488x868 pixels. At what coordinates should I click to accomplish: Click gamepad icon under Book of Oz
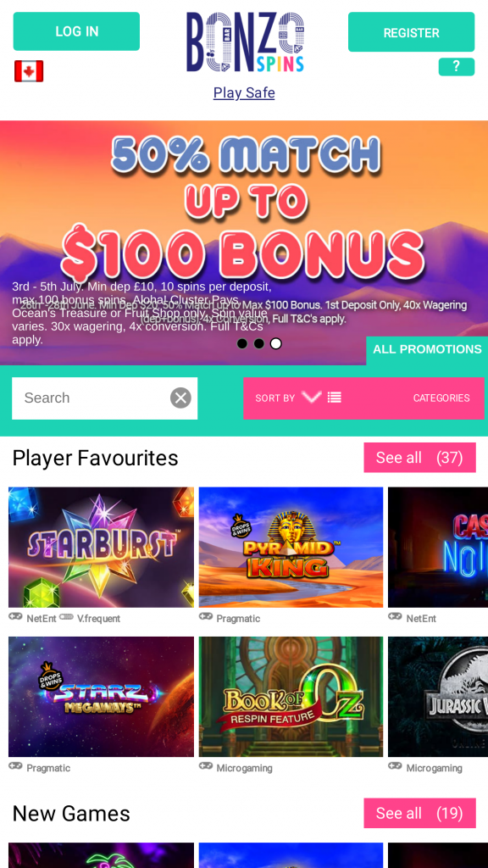click(206, 766)
